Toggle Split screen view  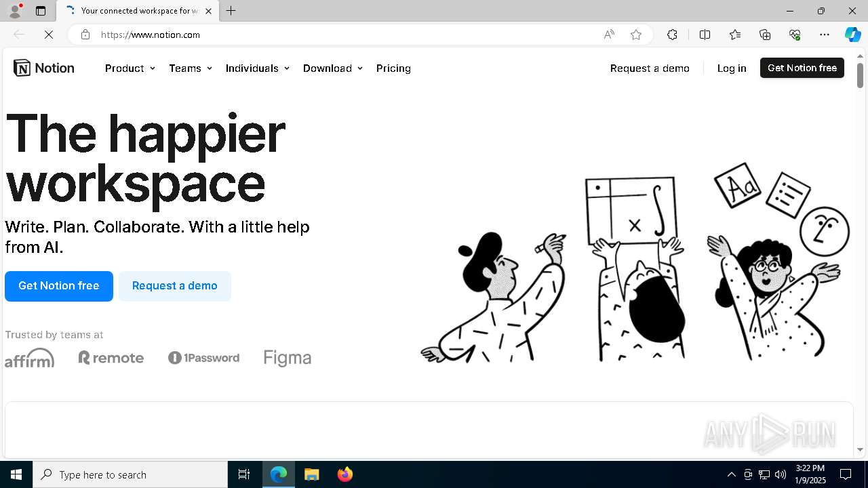(x=705, y=35)
